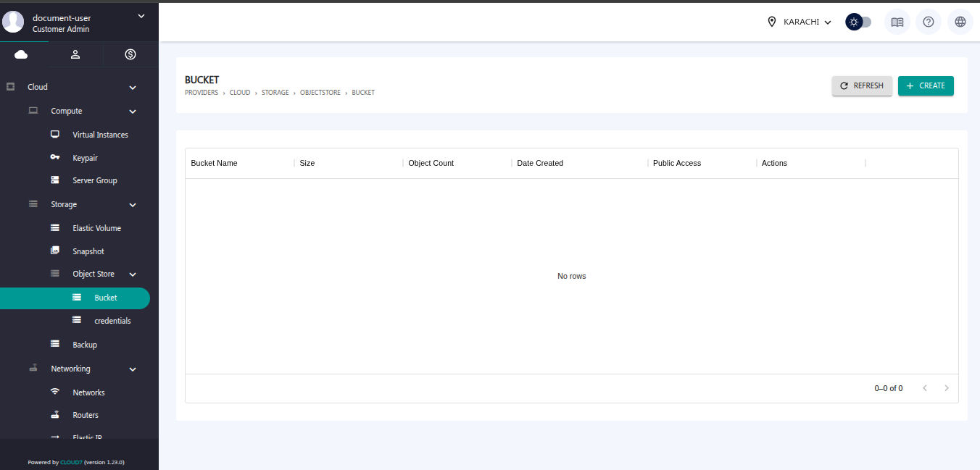Select the credentials menu item
The image size is (980, 470).
click(112, 321)
